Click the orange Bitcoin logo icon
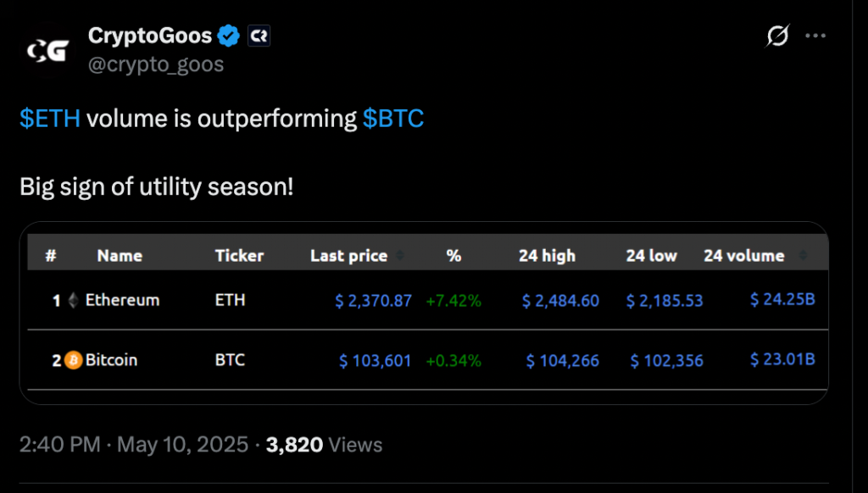Viewport: 868px width, 493px height. pyautogui.click(x=73, y=360)
